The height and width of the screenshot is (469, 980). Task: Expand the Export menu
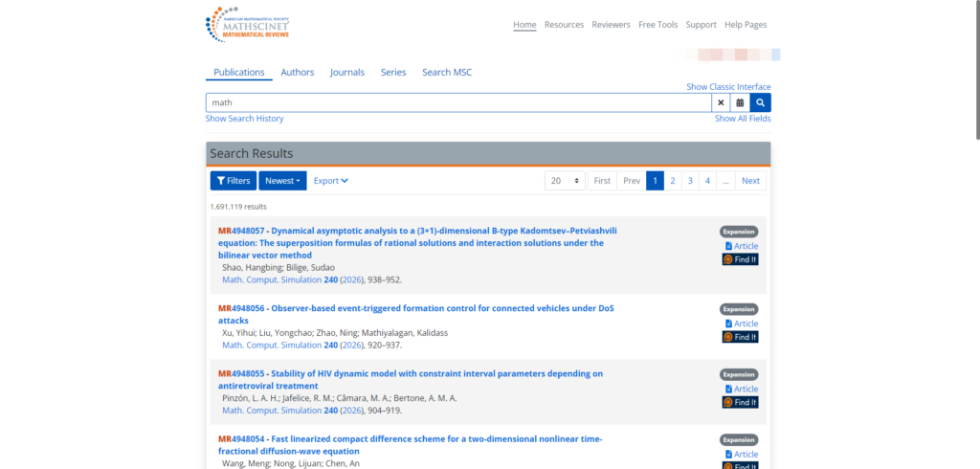click(x=330, y=181)
